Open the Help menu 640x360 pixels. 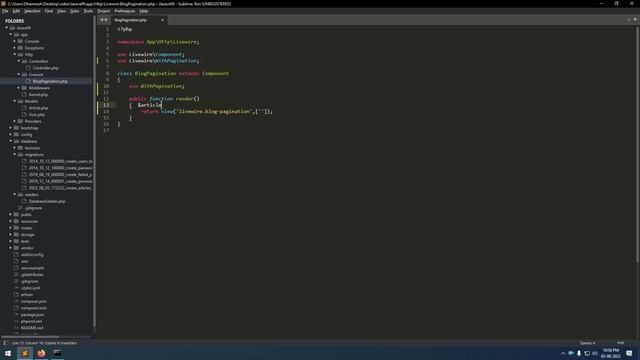click(143, 11)
